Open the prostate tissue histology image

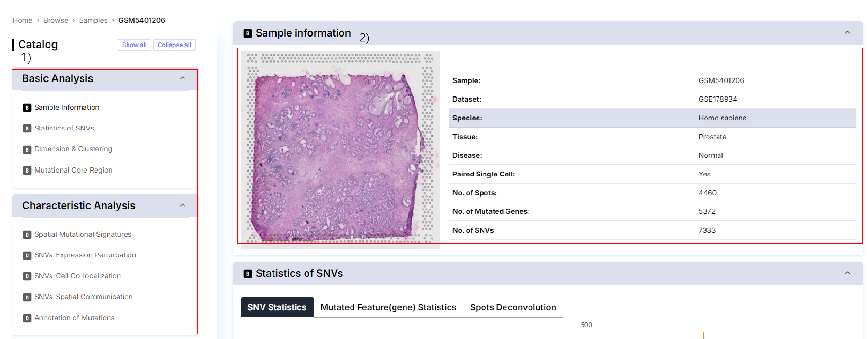(x=340, y=150)
